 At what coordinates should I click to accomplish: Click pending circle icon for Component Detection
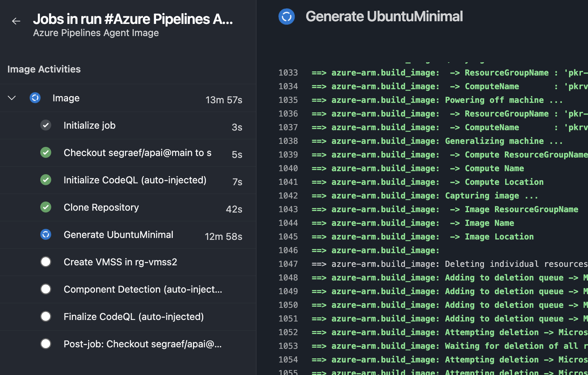click(46, 289)
